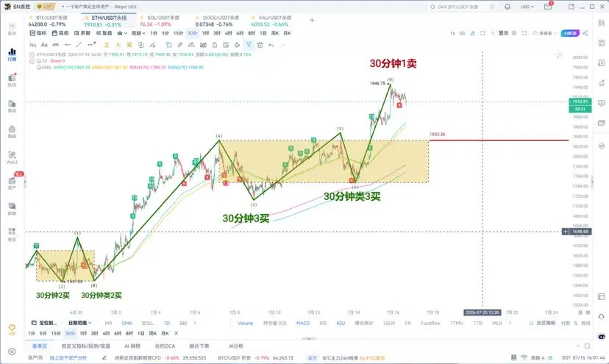Open the 社区指标 community indicators link

point(543,324)
